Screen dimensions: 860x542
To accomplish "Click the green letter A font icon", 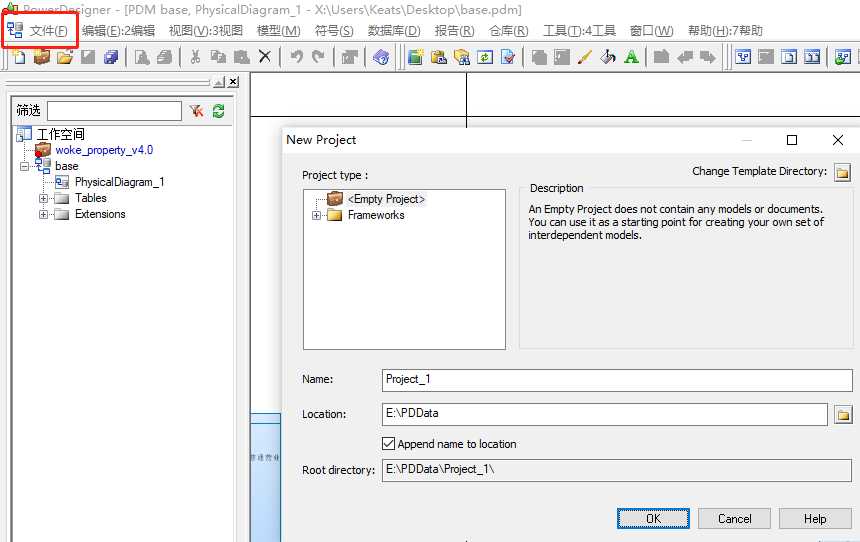I will point(631,57).
